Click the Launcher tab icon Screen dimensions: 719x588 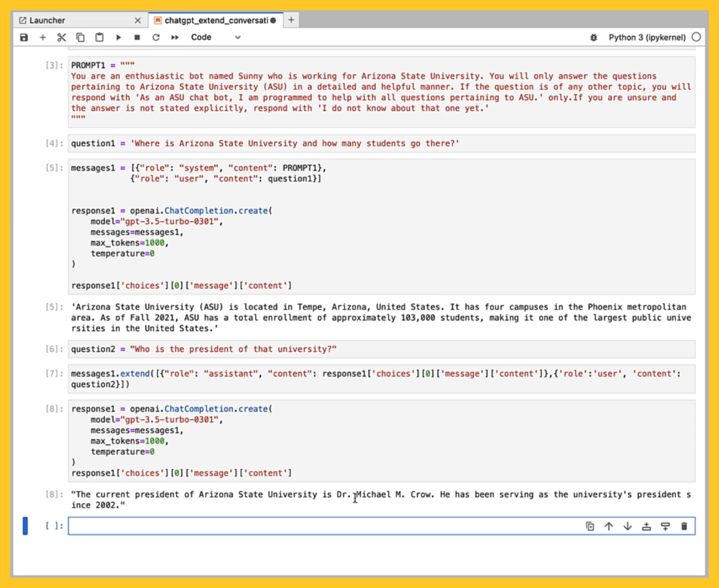point(23,20)
